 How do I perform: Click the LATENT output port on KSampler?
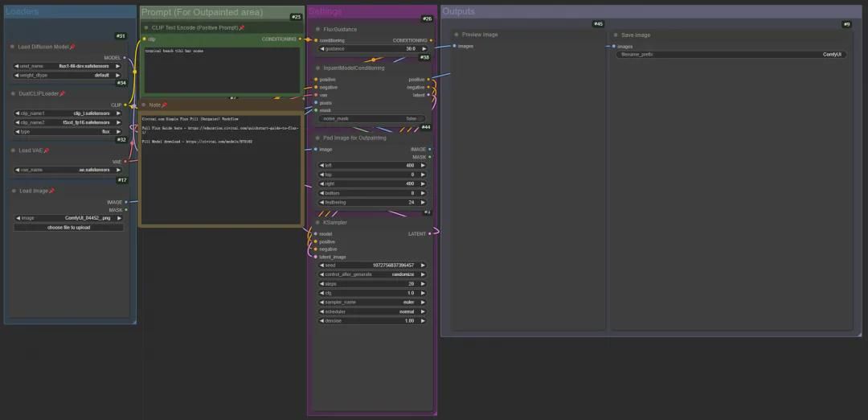coord(430,234)
